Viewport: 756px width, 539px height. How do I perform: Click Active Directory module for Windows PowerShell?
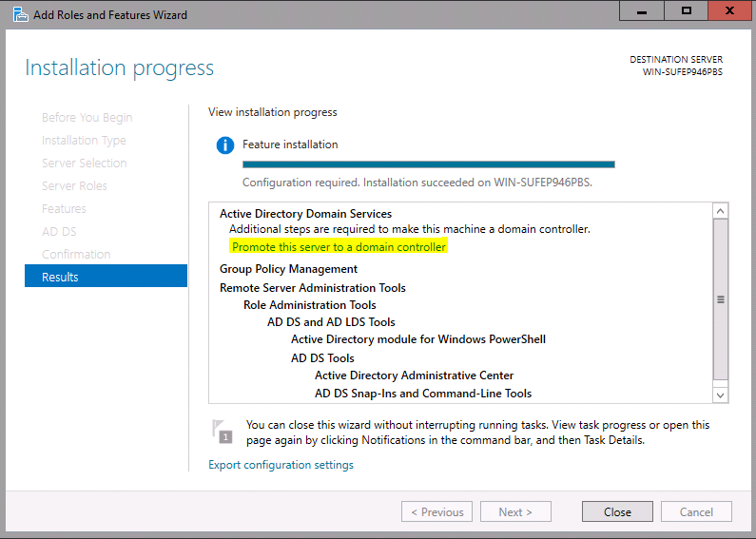418,339
